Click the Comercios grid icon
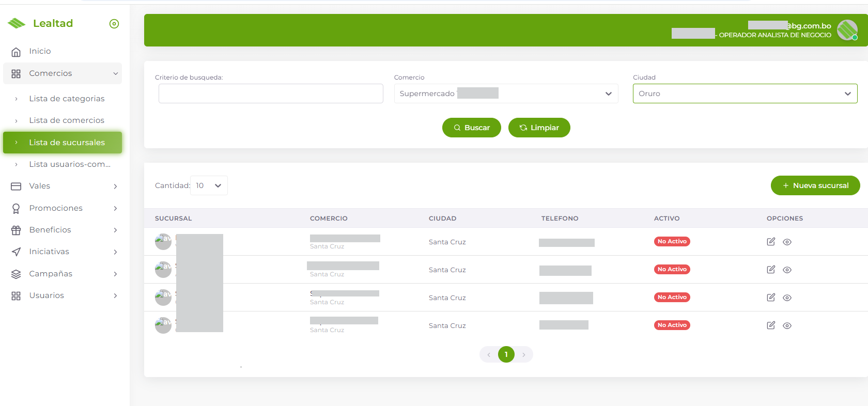This screenshot has width=868, height=406. pos(16,74)
